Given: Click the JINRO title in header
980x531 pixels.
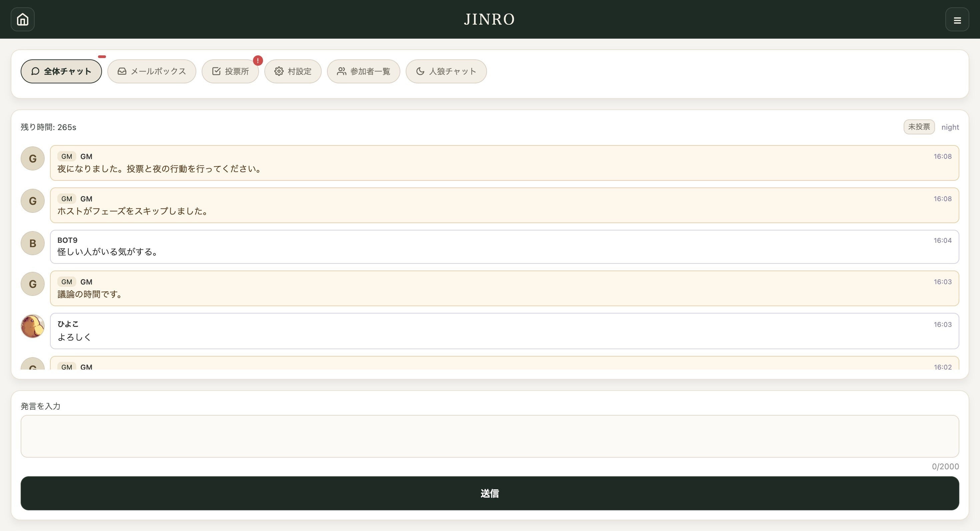Looking at the screenshot, I should [x=490, y=19].
